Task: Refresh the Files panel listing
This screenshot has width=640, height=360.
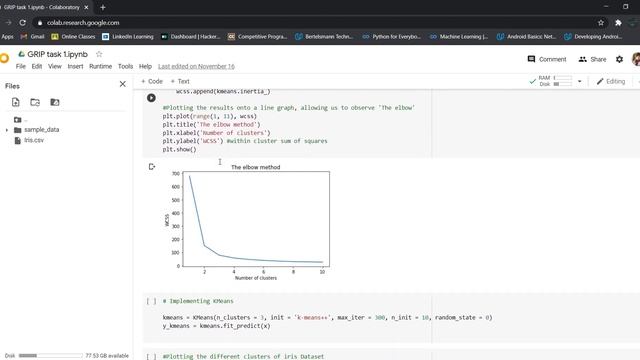Action: tap(35, 102)
